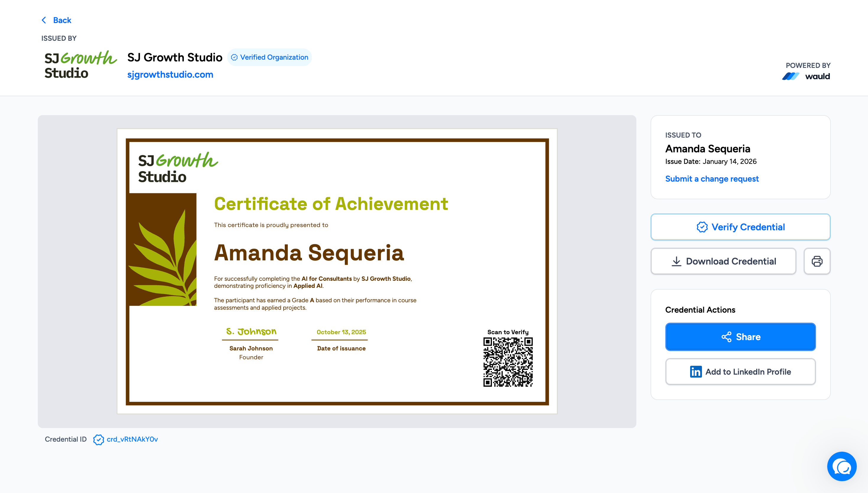Open the sjgrowthstudio.com link
868x493 pixels.
tap(170, 74)
